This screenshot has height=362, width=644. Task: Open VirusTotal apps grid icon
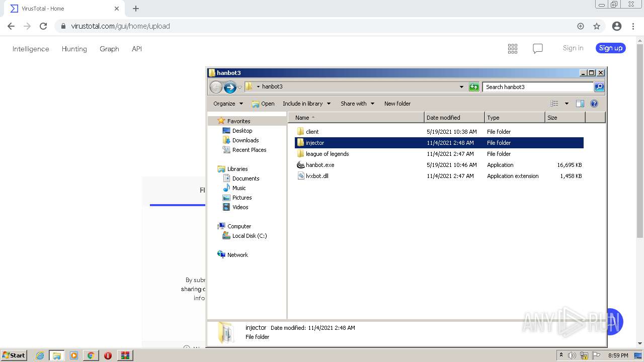click(513, 48)
